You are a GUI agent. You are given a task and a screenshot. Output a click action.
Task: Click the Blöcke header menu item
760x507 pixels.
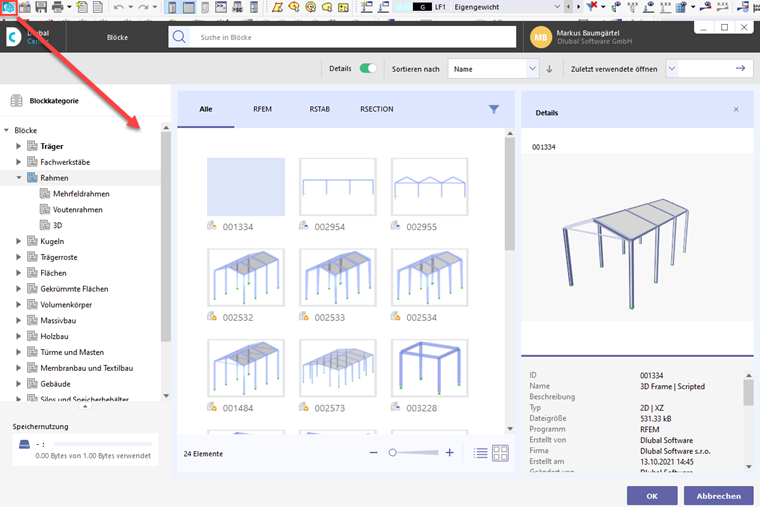(117, 37)
